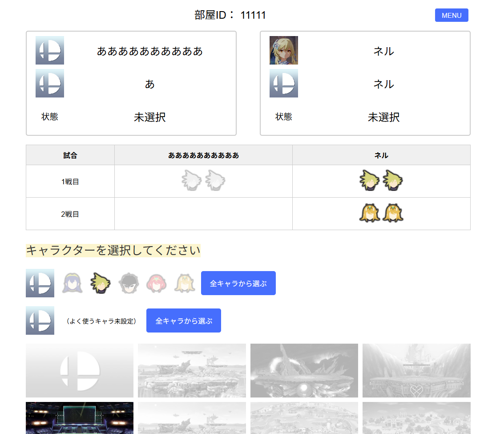Screen dimensions: 504x434
Task: Click the second colored Cloud icon in ネル's 1戦目 cell
Action: 393,180
